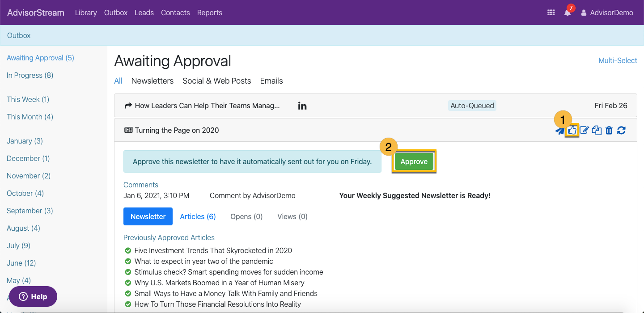644x313 pixels.
Task: Click How To Turn Those Financial Resolutions article
Action: [x=218, y=304]
